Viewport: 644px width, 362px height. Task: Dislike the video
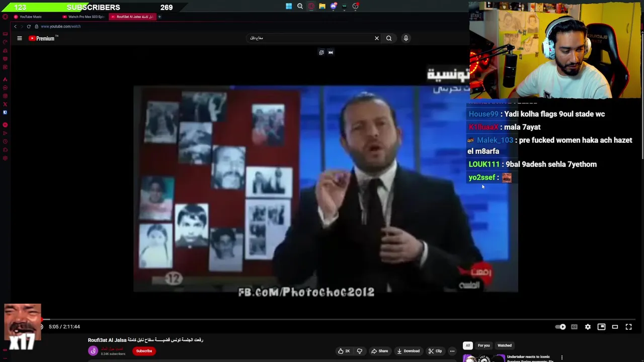[359, 351]
